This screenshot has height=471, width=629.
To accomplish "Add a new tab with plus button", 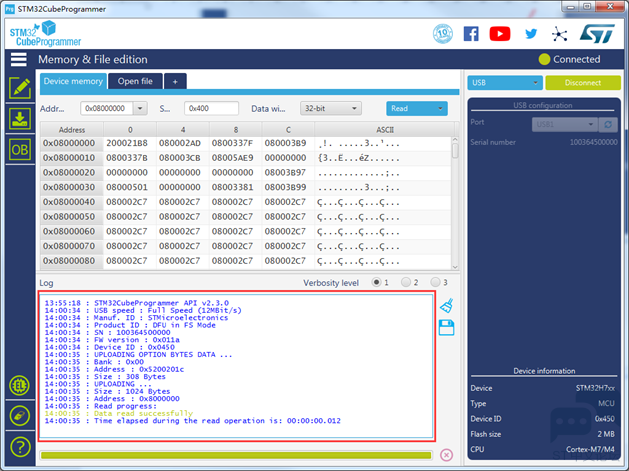I will (x=175, y=81).
